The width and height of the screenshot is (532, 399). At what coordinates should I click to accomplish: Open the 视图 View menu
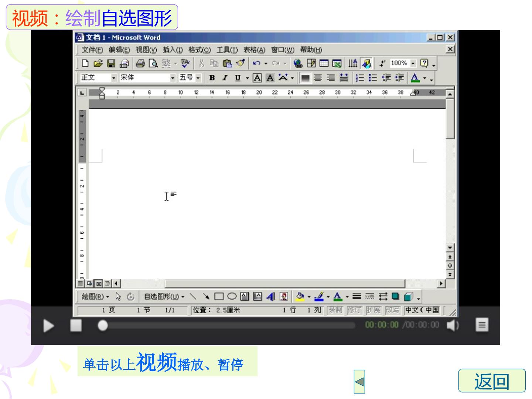click(146, 50)
